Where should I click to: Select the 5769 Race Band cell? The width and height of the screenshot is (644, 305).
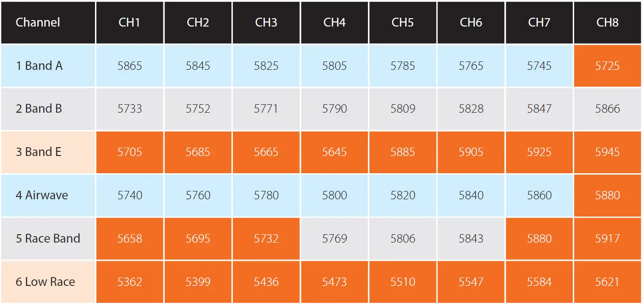click(334, 238)
